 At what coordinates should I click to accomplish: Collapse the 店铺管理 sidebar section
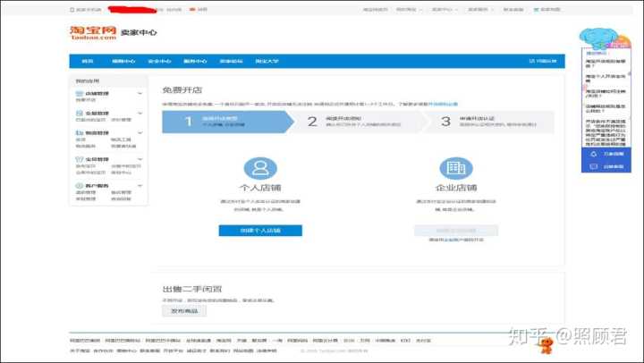click(x=140, y=93)
